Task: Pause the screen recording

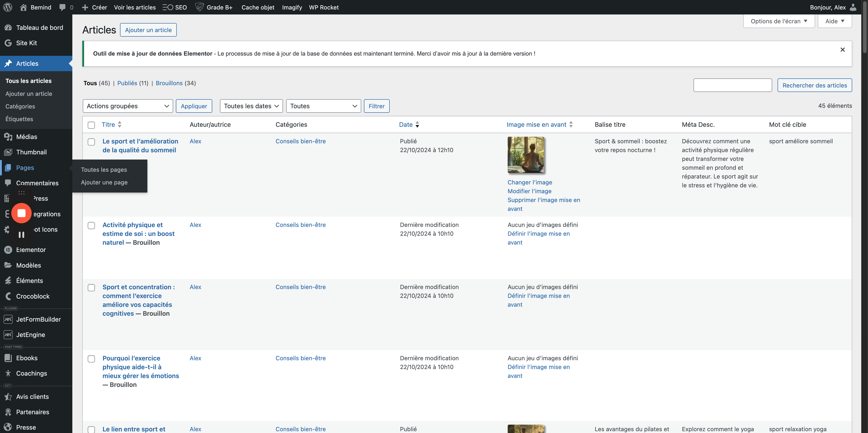Action: [x=21, y=235]
